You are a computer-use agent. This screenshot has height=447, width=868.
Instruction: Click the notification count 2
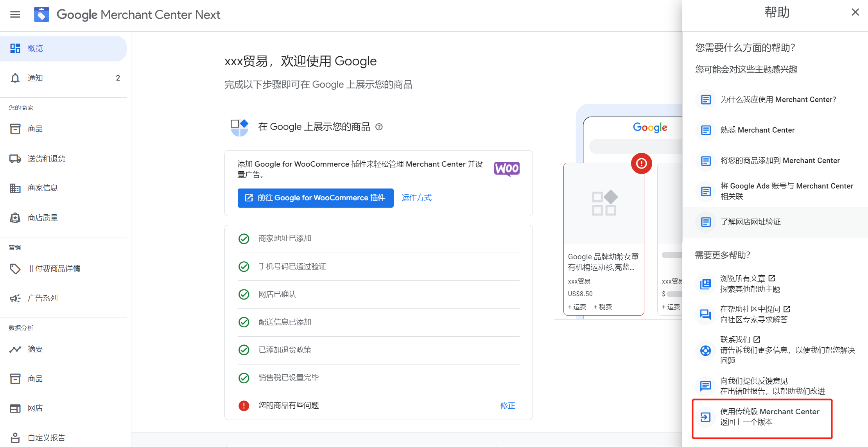[118, 78]
